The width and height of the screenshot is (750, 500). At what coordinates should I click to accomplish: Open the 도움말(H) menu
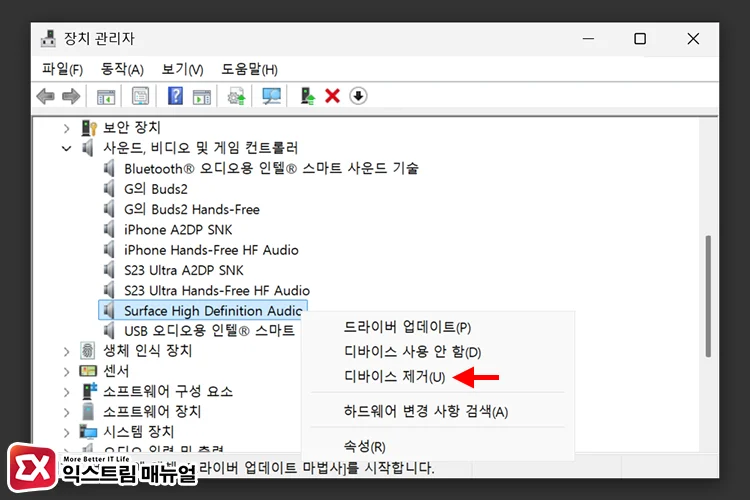249,69
